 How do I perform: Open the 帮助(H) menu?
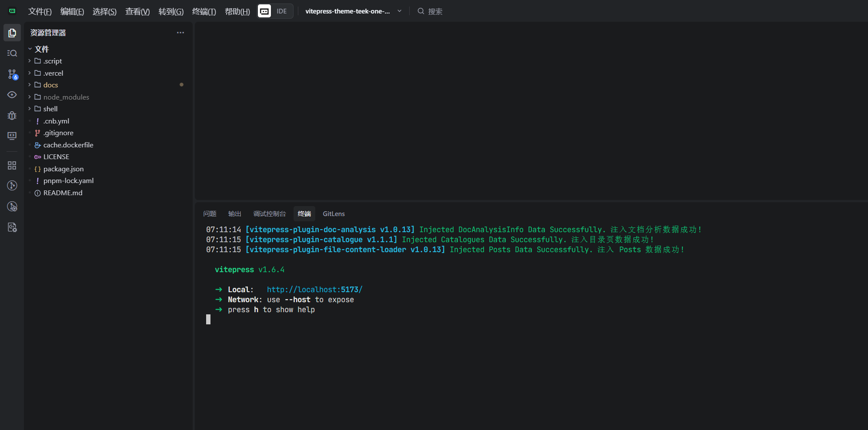coord(237,11)
